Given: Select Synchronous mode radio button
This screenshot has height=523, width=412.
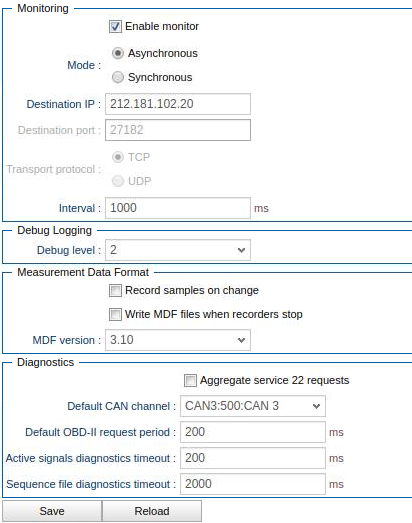Looking at the screenshot, I should pos(118,77).
